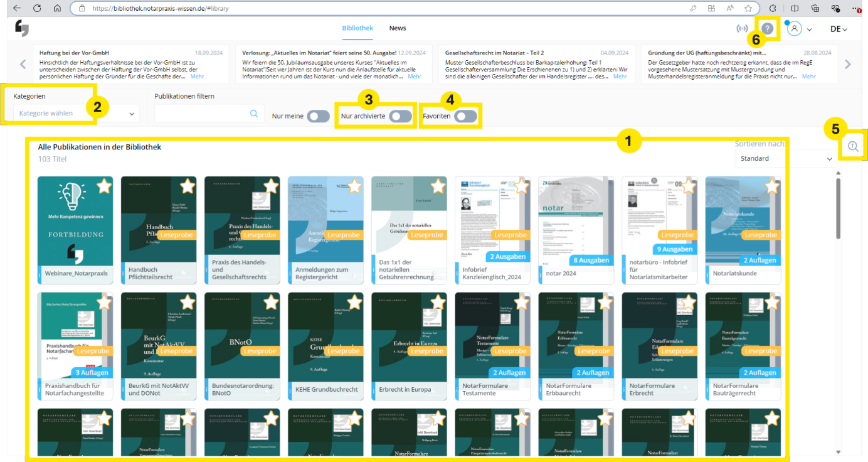Select the Bibliothek tab
The width and height of the screenshot is (868, 462).
tap(357, 28)
